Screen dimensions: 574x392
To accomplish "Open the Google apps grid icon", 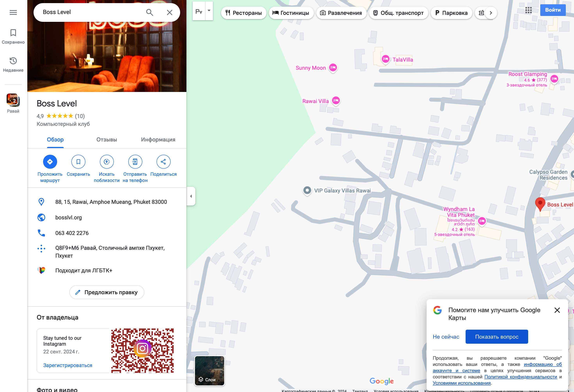I will click(528, 10).
